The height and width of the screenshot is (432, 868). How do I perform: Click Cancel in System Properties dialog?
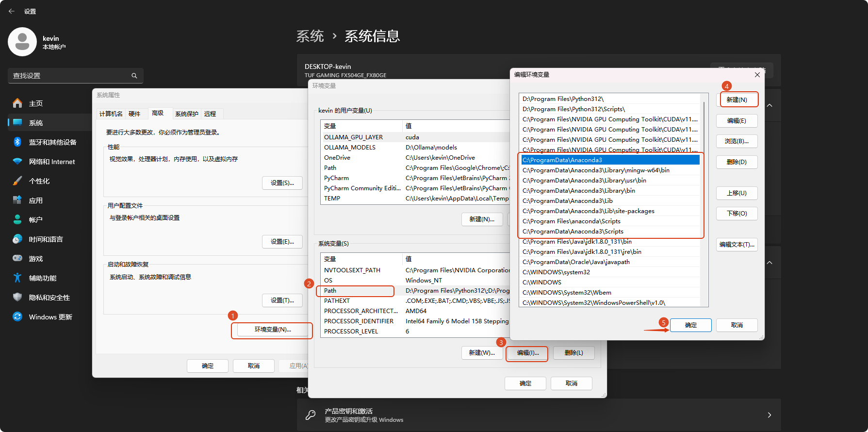click(x=254, y=366)
